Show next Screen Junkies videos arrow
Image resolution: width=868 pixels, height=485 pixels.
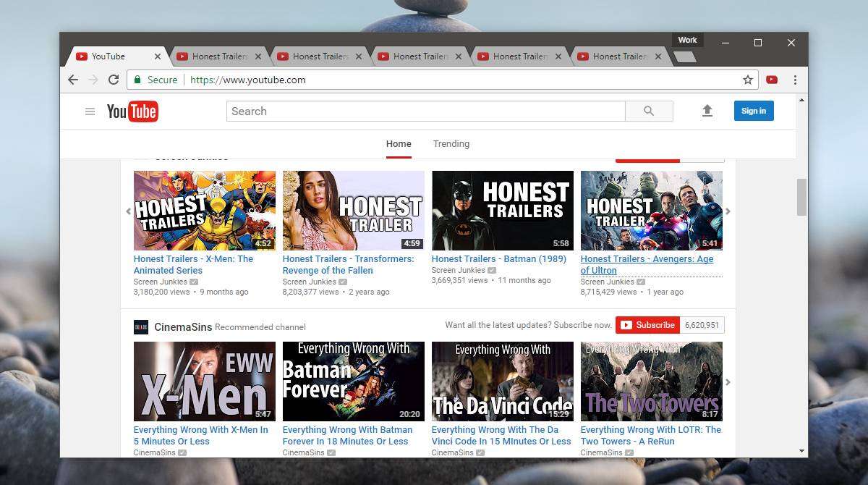click(x=728, y=211)
